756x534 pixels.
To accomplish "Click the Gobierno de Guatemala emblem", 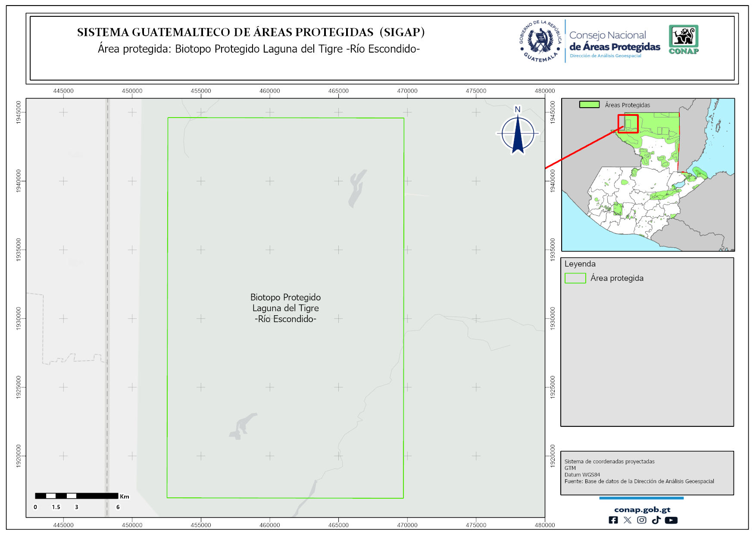I will [x=540, y=41].
